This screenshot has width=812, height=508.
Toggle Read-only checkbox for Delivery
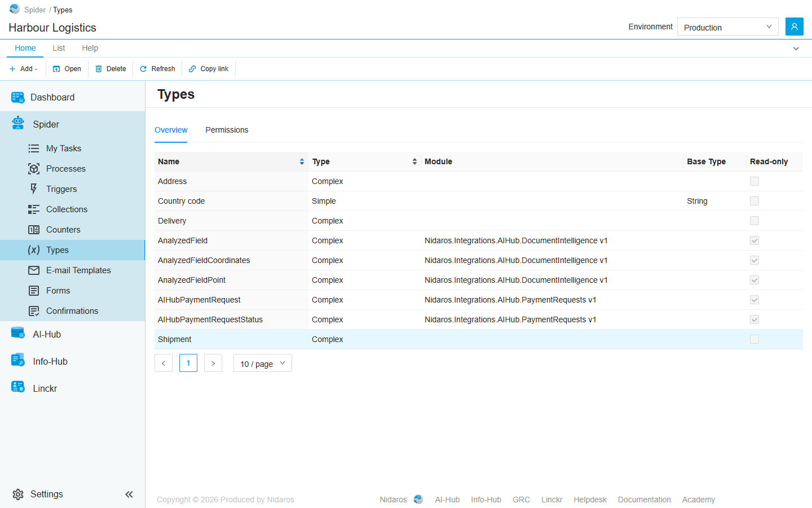tap(754, 221)
